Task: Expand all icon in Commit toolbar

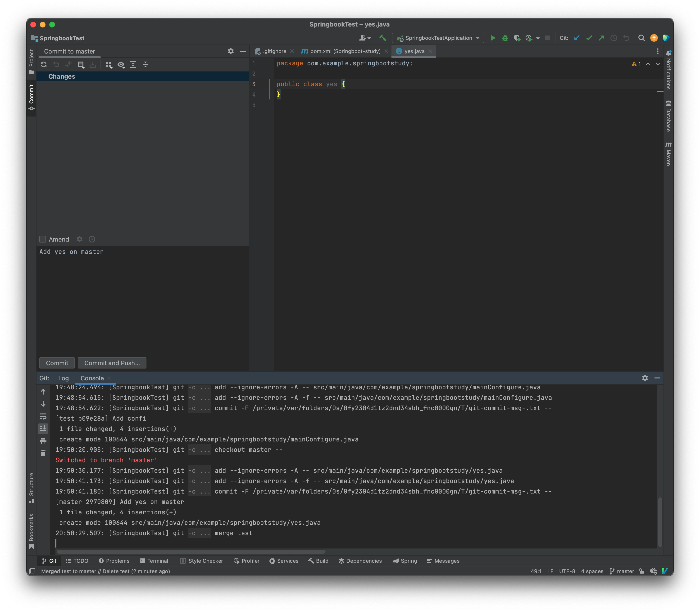Action: click(x=133, y=64)
